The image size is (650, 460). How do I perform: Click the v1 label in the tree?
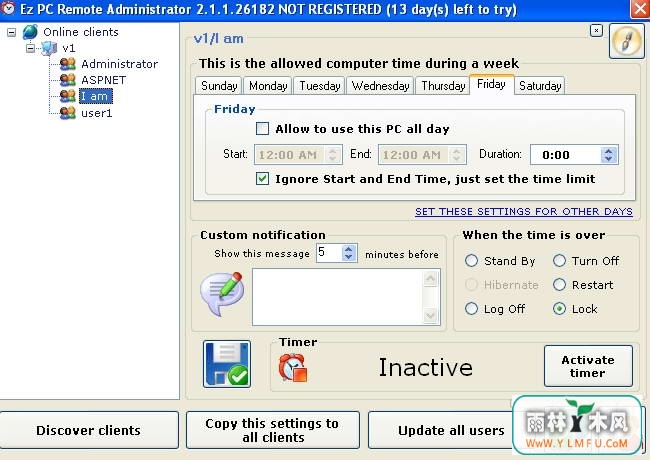69,48
